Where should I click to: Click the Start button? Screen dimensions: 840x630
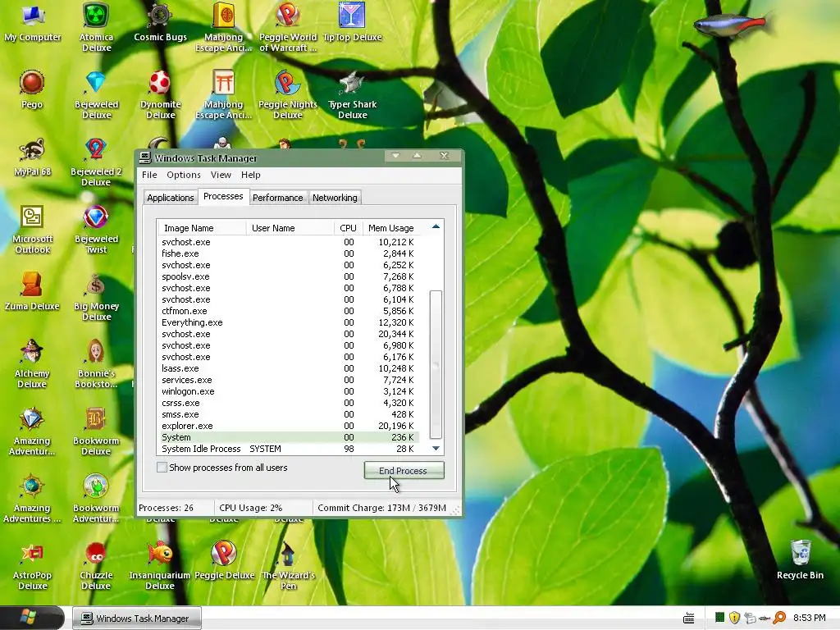[x=32, y=618]
